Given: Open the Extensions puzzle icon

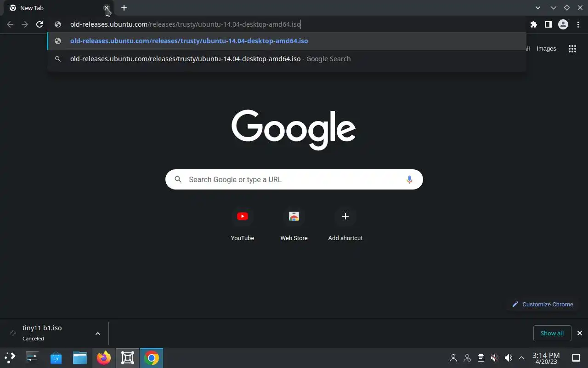Looking at the screenshot, I should coord(533,24).
